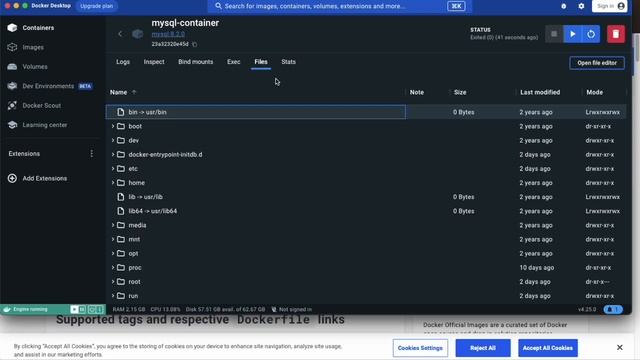The image size is (640, 360).
Task: Expand the proc folder
Action: pos(113,267)
